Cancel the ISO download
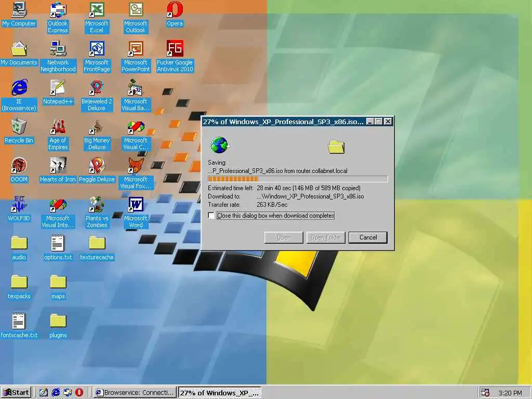This screenshot has width=532, height=399. pos(368,237)
